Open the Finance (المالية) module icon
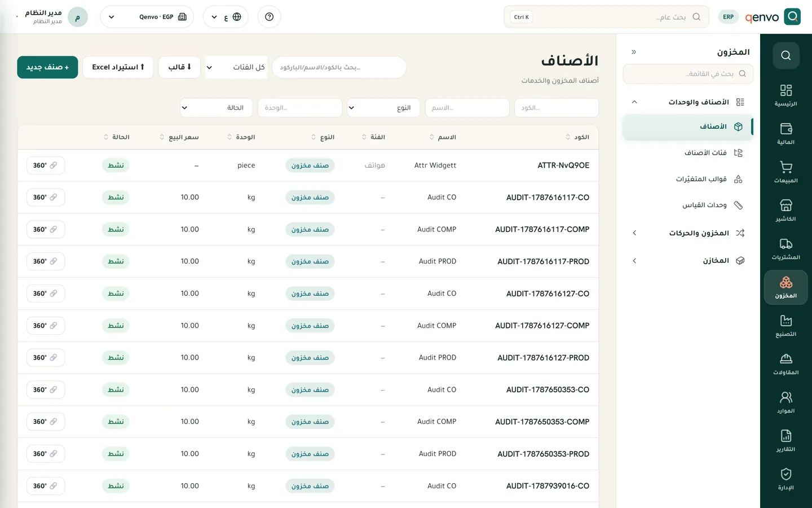The width and height of the screenshot is (812, 508). pyautogui.click(x=785, y=134)
